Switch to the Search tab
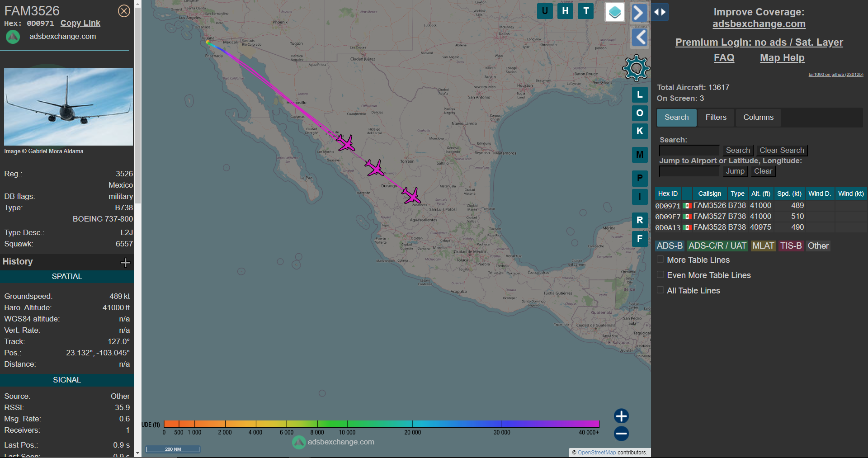This screenshot has width=868, height=458. click(x=676, y=118)
